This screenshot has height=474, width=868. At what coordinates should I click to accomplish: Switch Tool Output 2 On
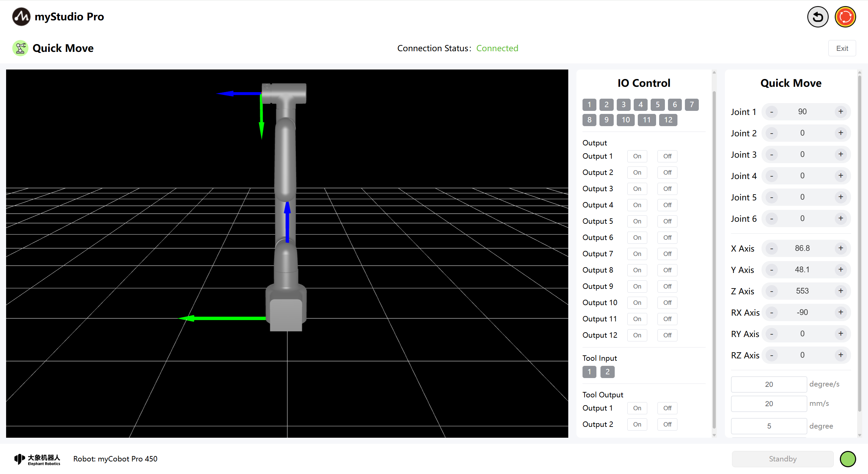point(637,424)
